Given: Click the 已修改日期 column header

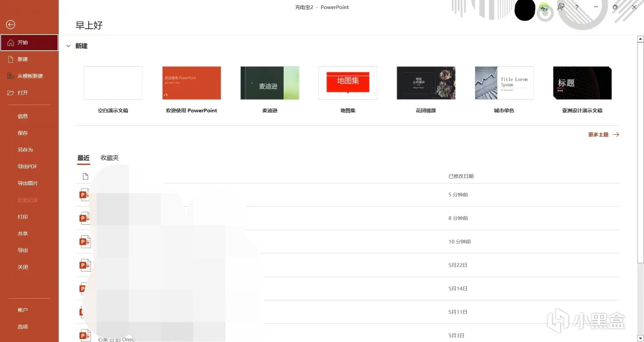Looking at the screenshot, I should [461, 177].
